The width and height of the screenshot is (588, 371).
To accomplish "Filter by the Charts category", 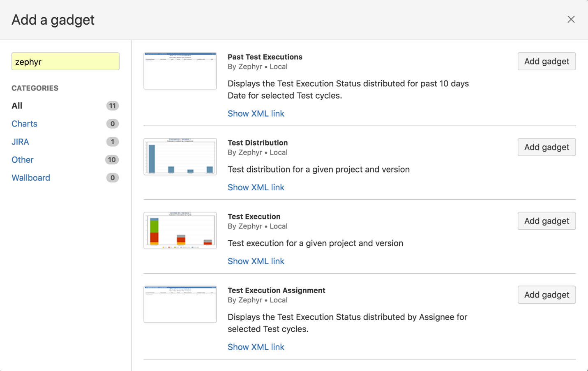I will pos(24,124).
